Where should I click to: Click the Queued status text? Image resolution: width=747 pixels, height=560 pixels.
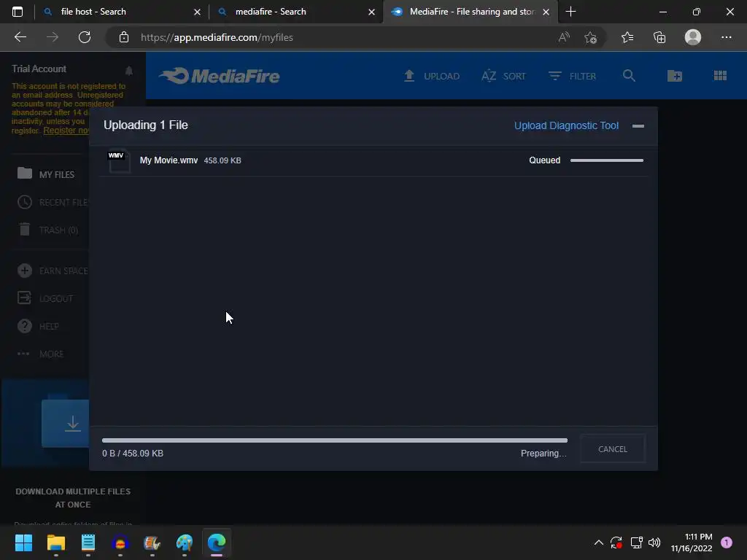click(x=544, y=160)
